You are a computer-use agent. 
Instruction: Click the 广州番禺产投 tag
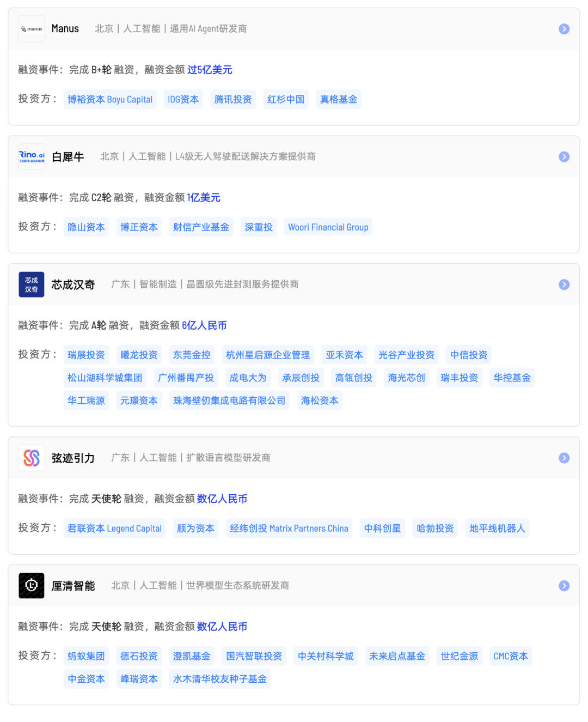click(186, 378)
